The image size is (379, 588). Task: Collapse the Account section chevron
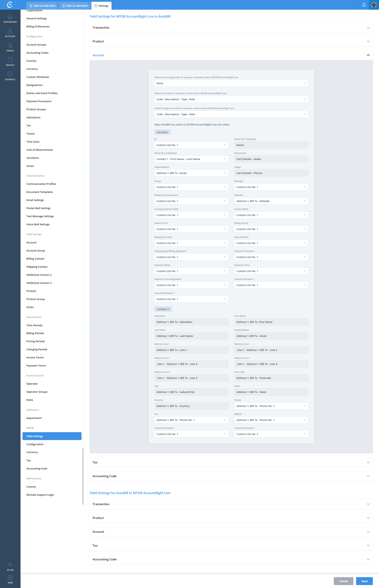[x=368, y=55]
